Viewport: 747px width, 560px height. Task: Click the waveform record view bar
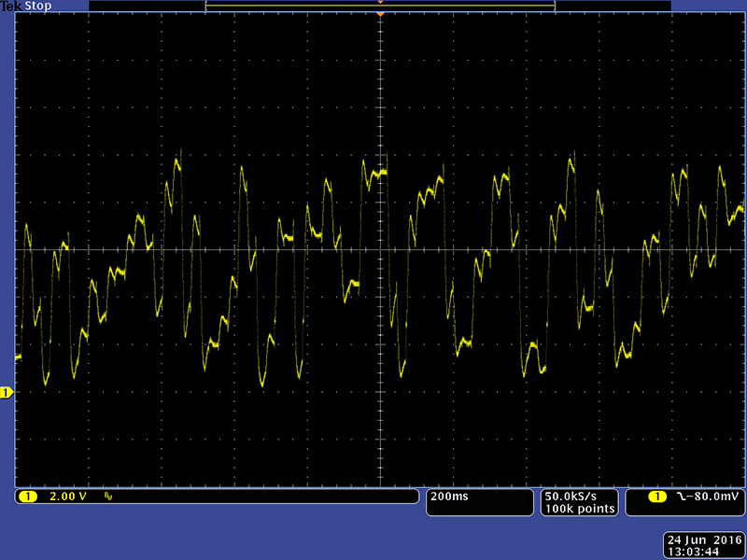pyautogui.click(x=380, y=7)
